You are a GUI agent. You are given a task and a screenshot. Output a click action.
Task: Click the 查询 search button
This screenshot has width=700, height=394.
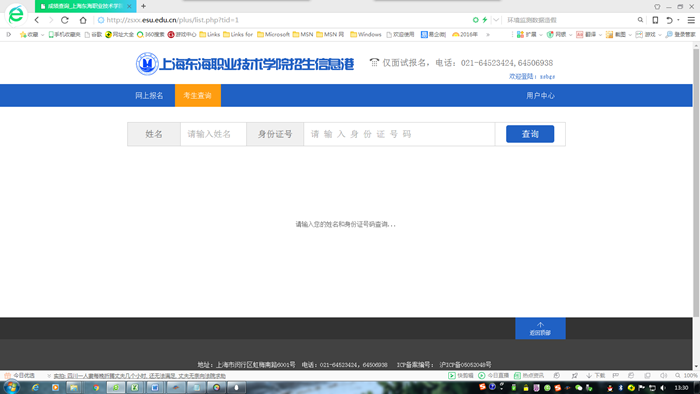point(530,134)
